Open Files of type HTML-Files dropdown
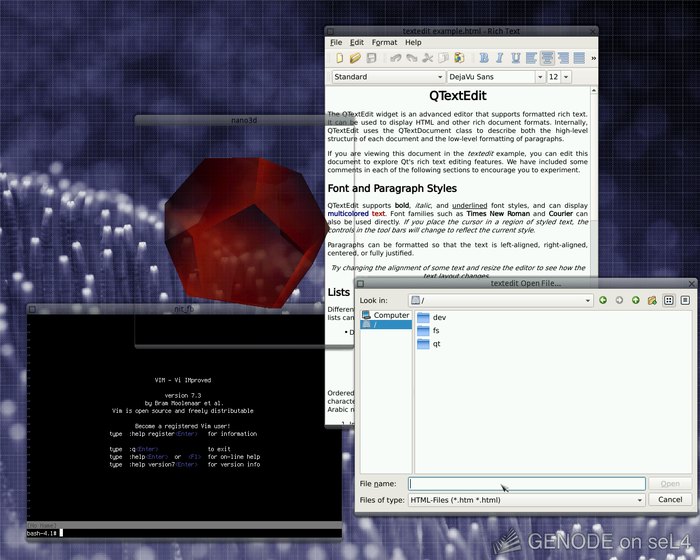Screen dimensions: 700x560 [x=527, y=500]
